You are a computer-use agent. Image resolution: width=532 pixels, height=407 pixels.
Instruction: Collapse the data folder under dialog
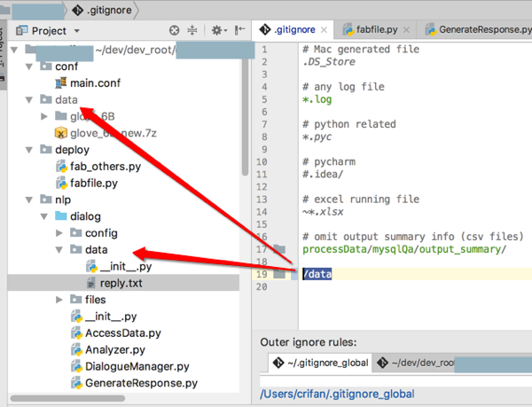click(59, 250)
